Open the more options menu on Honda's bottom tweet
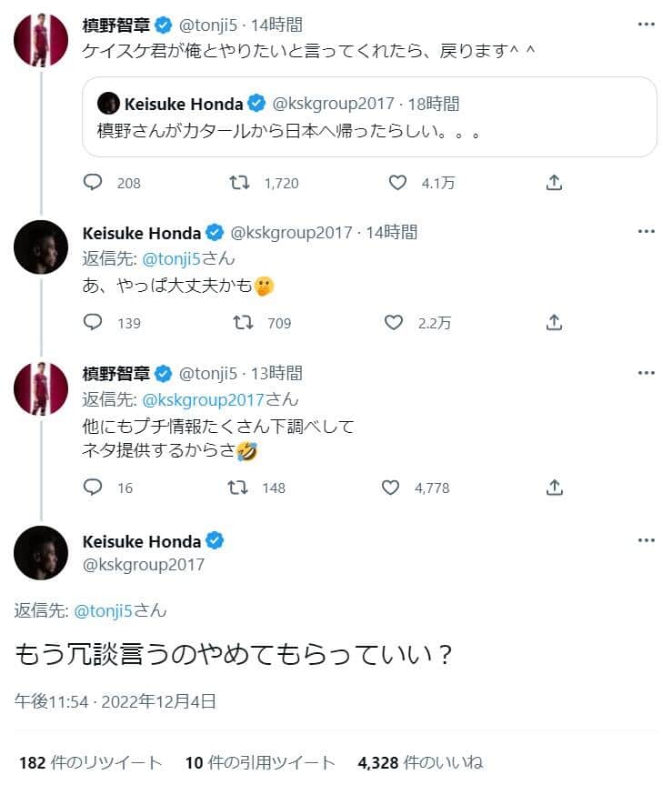This screenshot has width=672, height=785. coord(647,538)
